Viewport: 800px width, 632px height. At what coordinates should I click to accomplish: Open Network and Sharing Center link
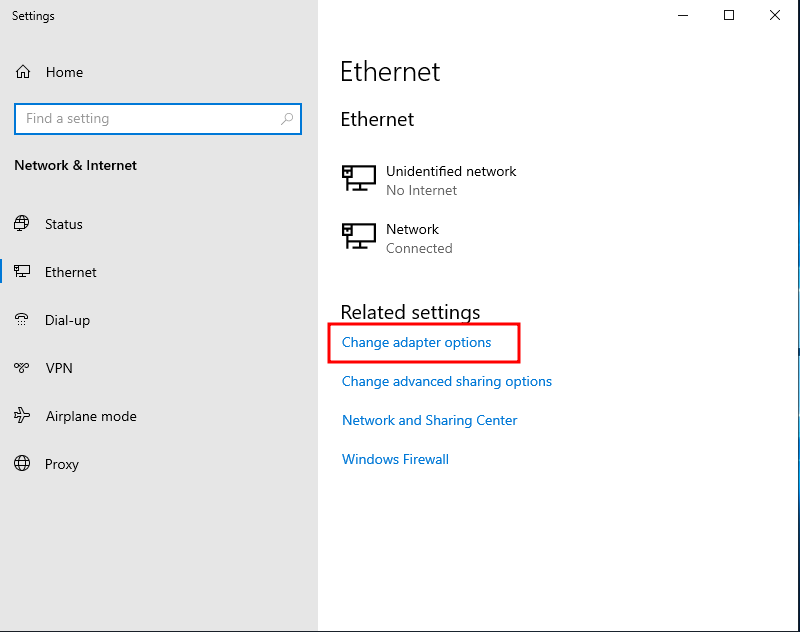pos(430,420)
